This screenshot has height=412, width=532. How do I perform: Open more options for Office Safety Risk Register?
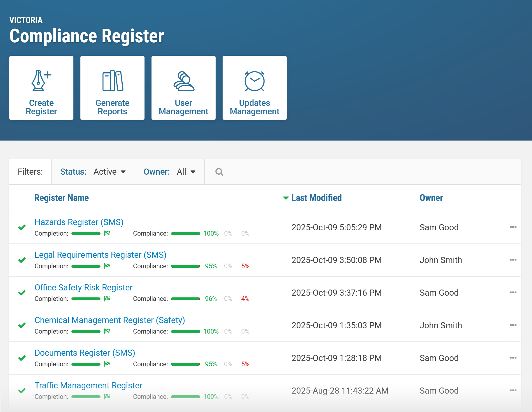click(513, 292)
